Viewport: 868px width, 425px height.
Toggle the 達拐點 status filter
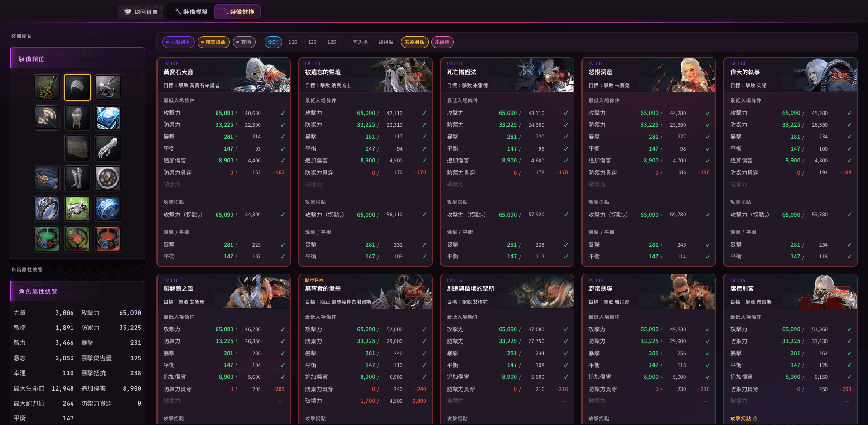(x=386, y=42)
